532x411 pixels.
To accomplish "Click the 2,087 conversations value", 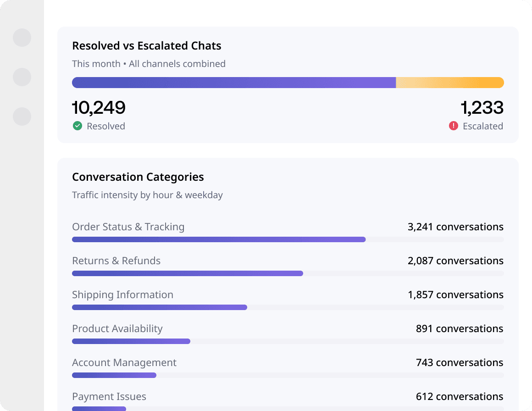I will [x=455, y=261].
